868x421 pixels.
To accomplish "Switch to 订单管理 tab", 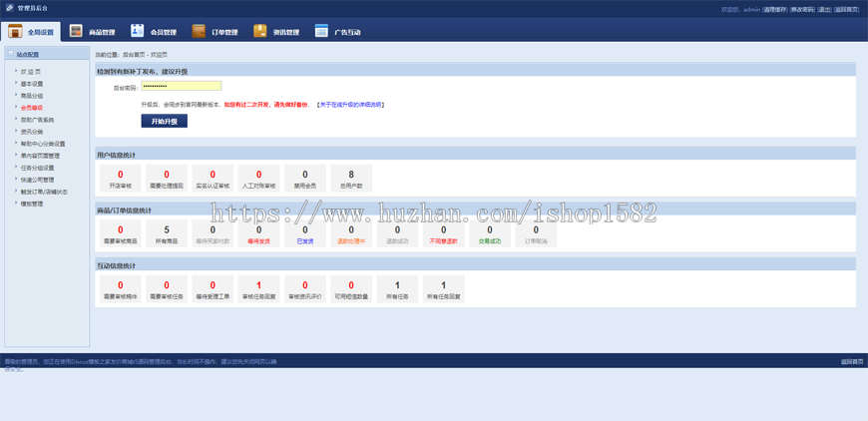I will [x=215, y=32].
